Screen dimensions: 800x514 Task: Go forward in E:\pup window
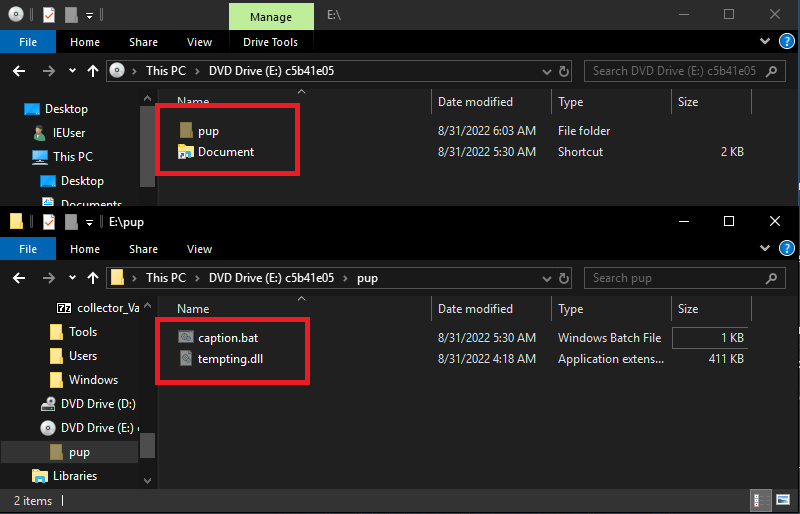[49, 278]
